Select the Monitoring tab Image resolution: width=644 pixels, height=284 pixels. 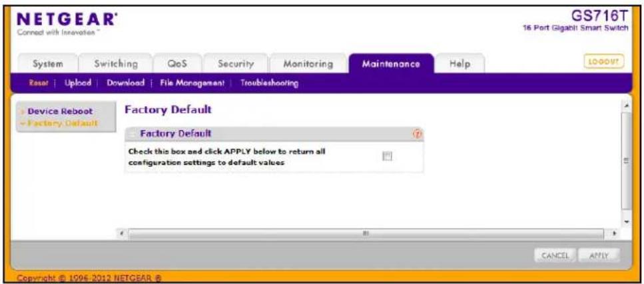click(308, 64)
